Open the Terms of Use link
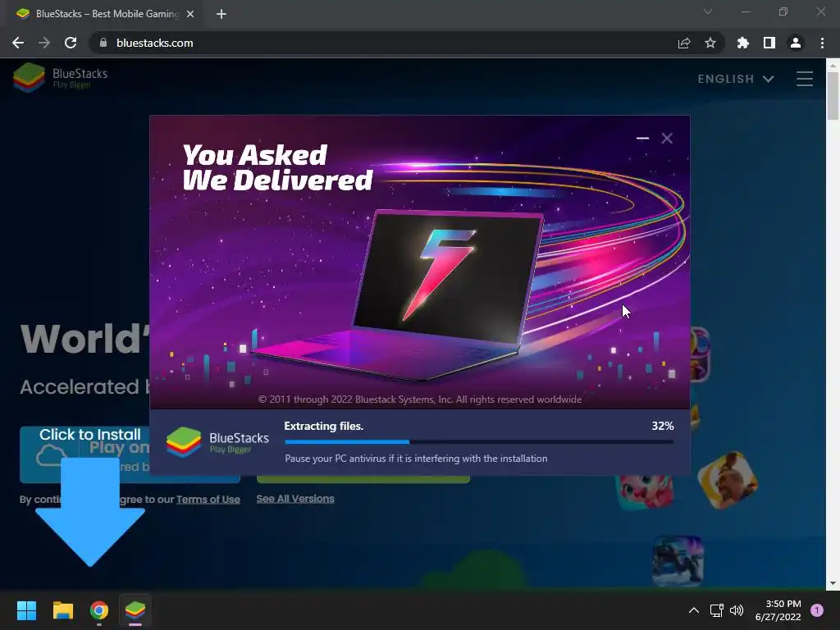Viewport: 840px width, 630px height. tap(208, 500)
